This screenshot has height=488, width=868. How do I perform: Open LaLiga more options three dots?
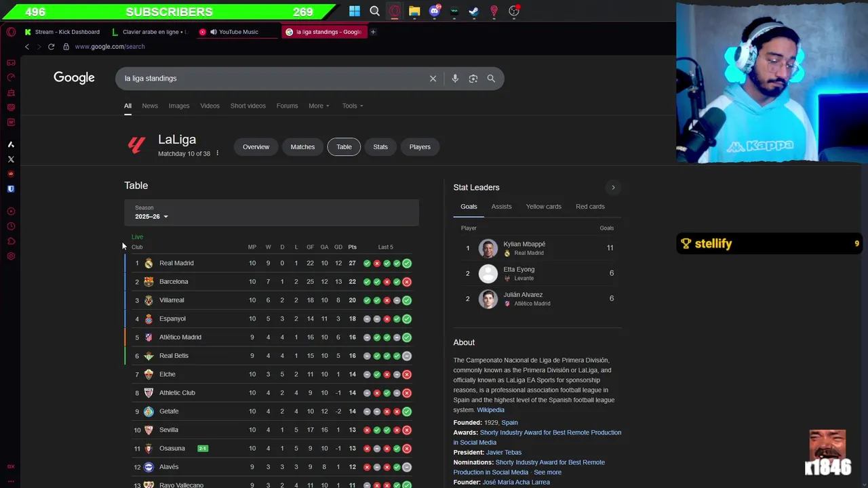217,153
